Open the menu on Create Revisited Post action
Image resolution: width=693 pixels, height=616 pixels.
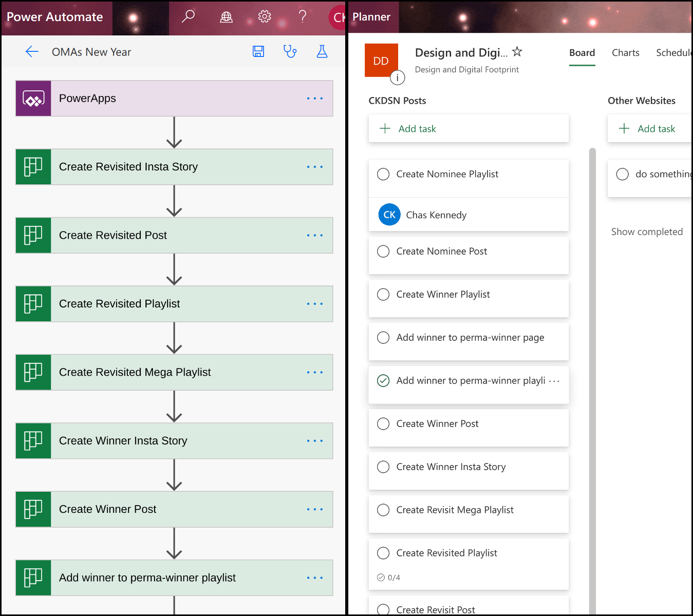(x=314, y=235)
